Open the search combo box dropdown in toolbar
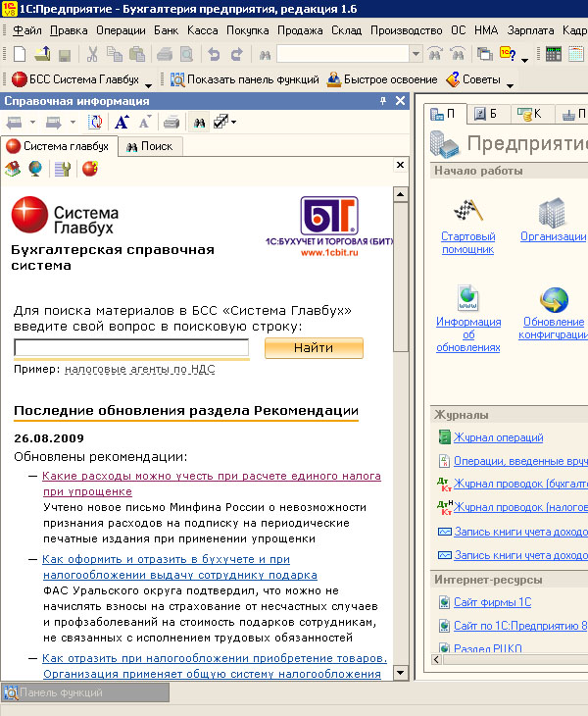588x716 pixels. click(416, 54)
